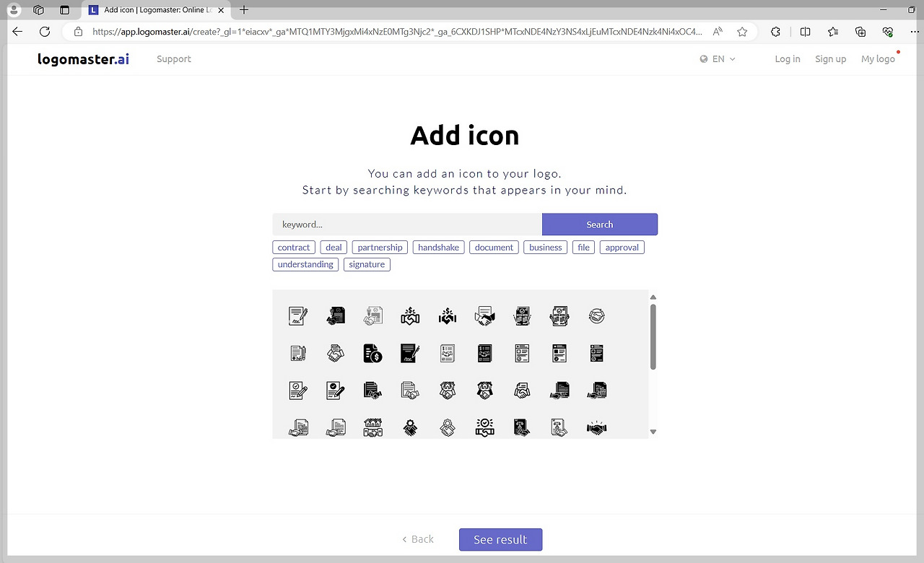Screen dimensions: 924x563
Task: Expand the EN language dropdown
Action: [718, 59]
